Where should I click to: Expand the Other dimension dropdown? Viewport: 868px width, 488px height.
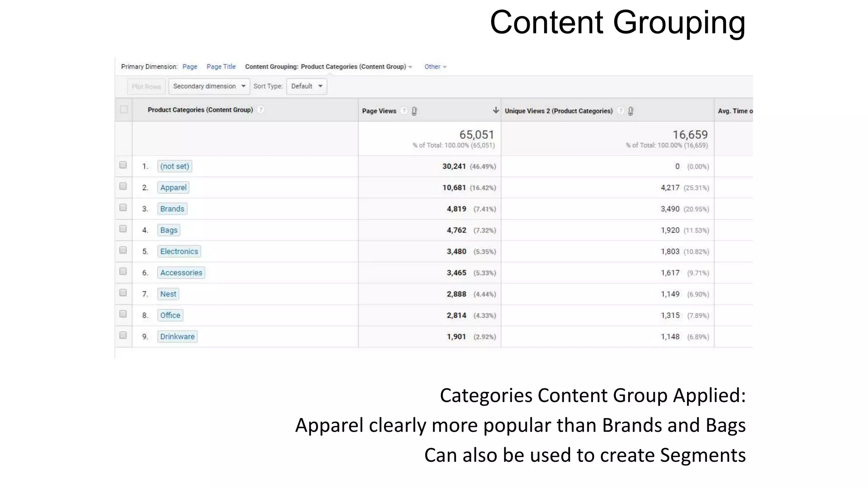click(435, 67)
